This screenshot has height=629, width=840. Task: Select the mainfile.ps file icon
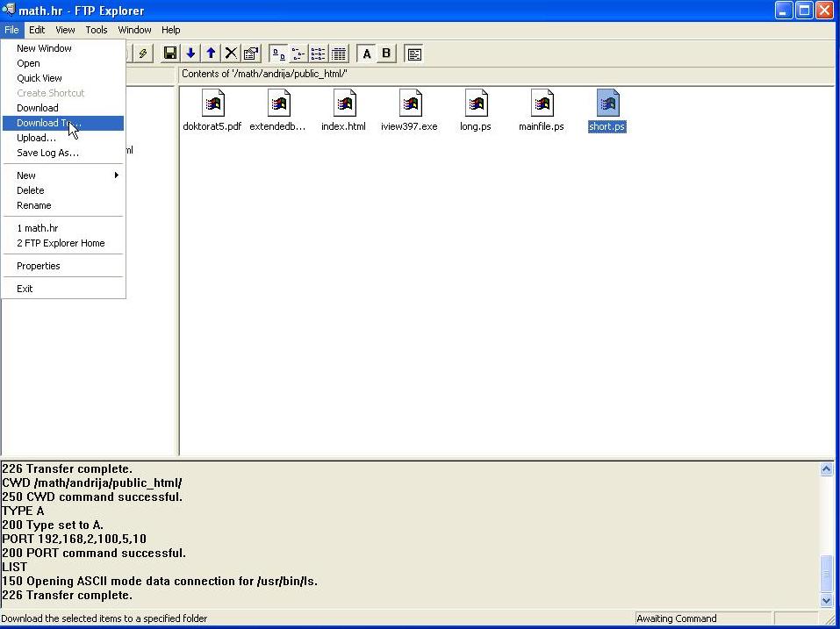click(x=542, y=103)
